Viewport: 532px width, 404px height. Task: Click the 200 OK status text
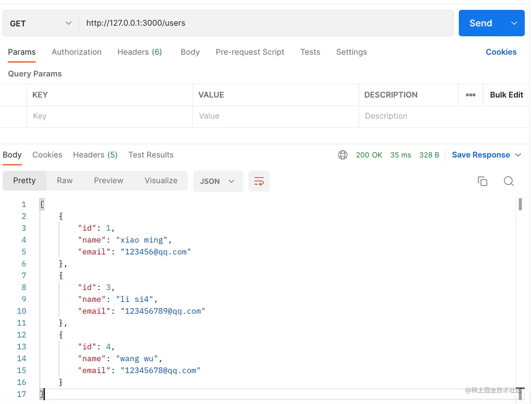tap(369, 155)
